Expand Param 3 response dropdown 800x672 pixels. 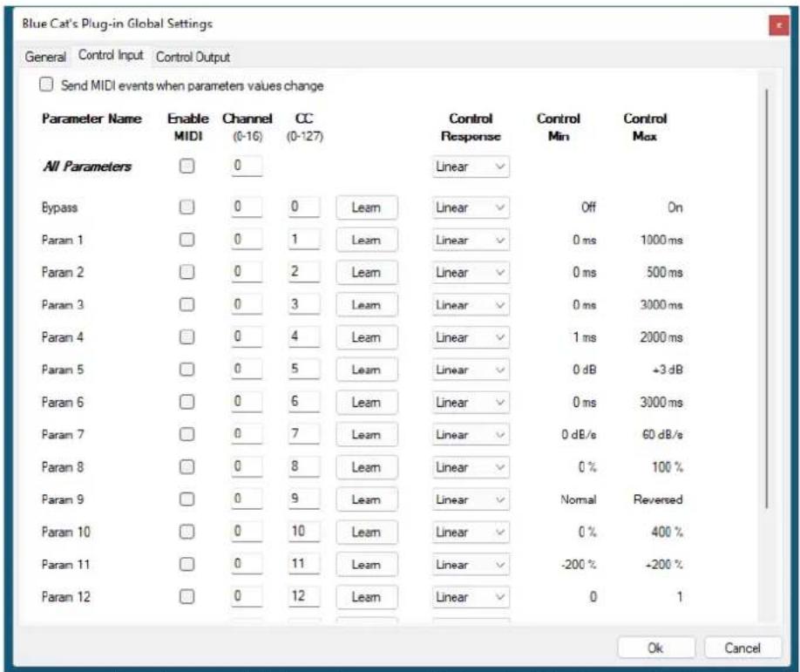[471, 305]
